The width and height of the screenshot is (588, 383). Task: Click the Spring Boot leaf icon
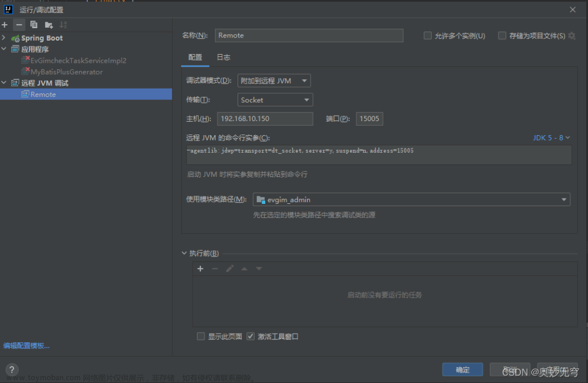(15, 38)
